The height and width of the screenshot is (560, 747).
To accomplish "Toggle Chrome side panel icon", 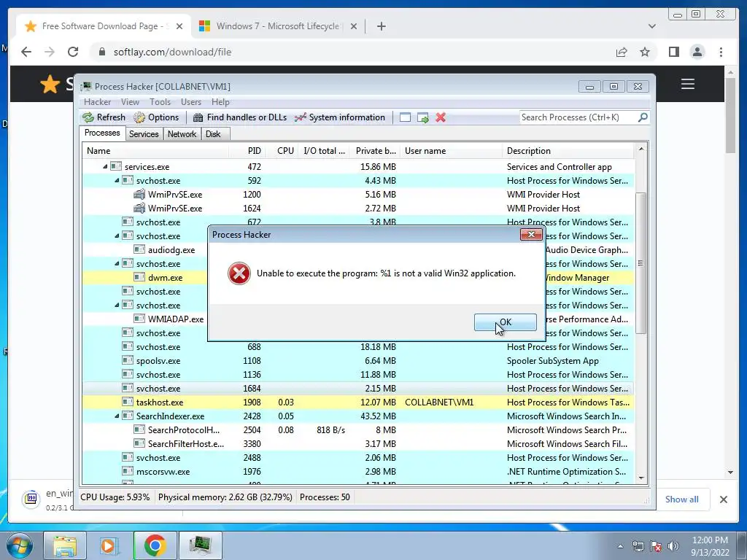I will (x=673, y=52).
